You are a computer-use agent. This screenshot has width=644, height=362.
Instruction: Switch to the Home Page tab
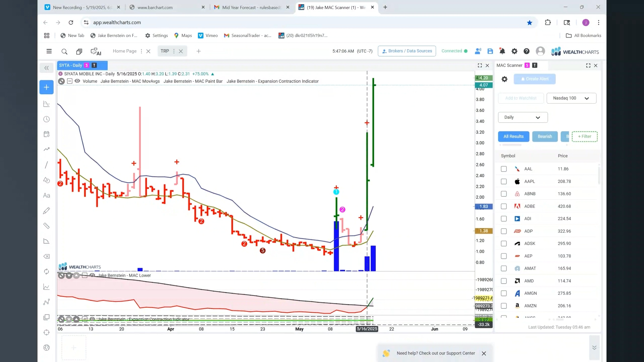coord(124,51)
